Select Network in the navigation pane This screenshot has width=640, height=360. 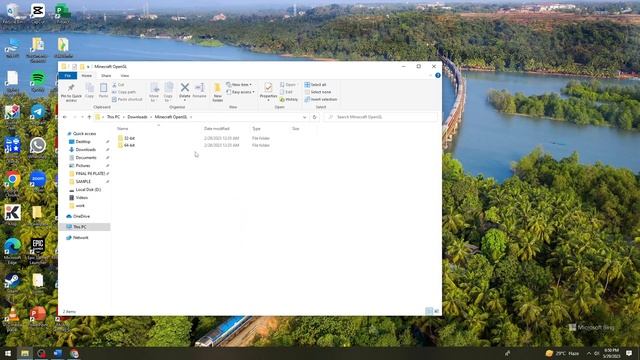[x=80, y=238]
